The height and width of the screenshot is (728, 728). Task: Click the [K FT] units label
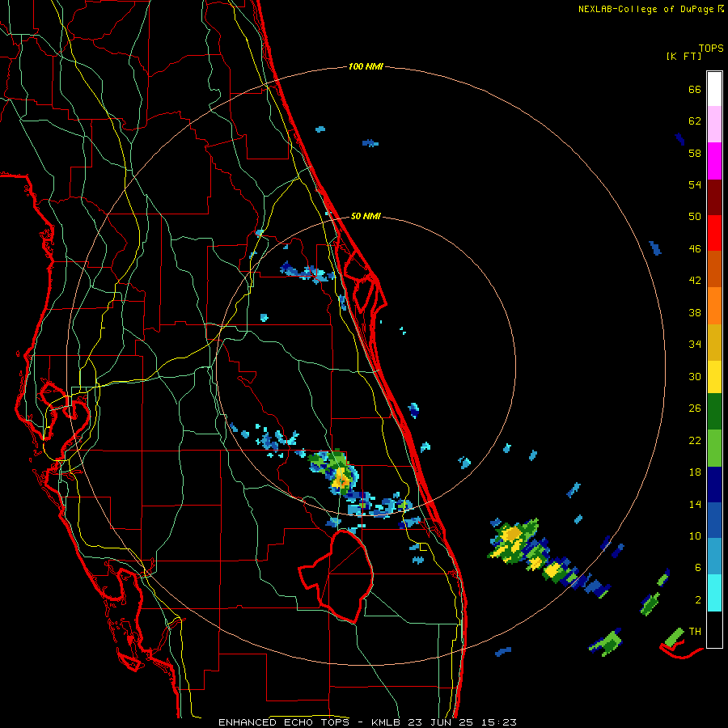[684, 56]
